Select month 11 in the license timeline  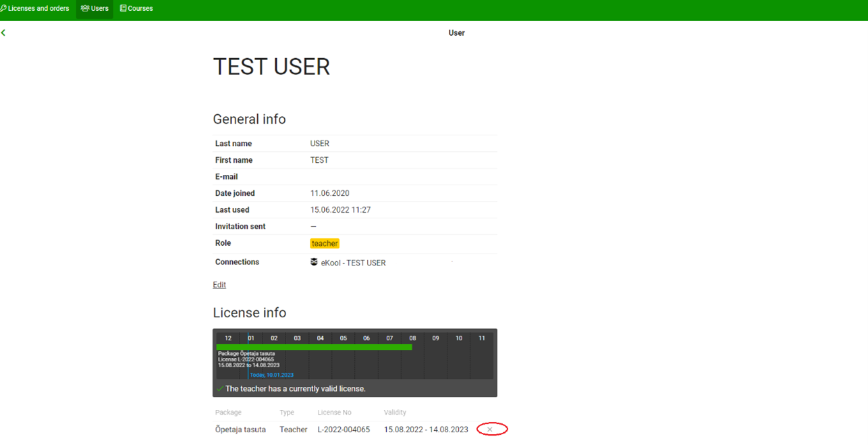[x=481, y=338]
